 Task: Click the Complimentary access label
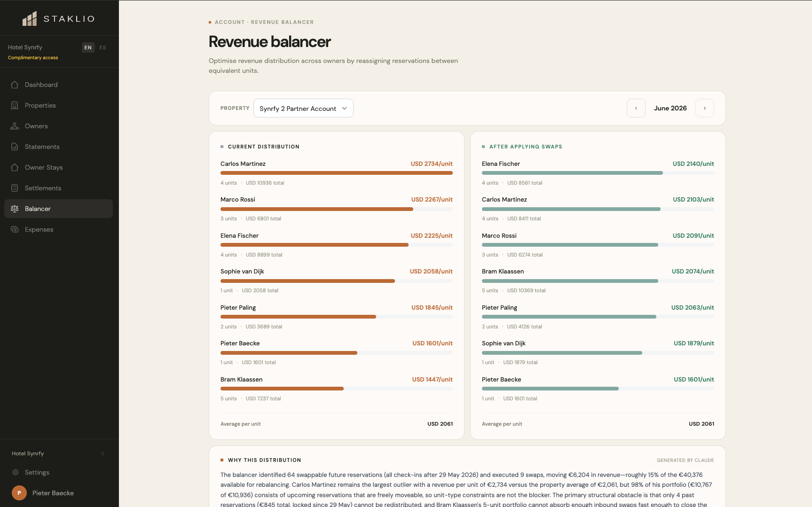(33, 58)
